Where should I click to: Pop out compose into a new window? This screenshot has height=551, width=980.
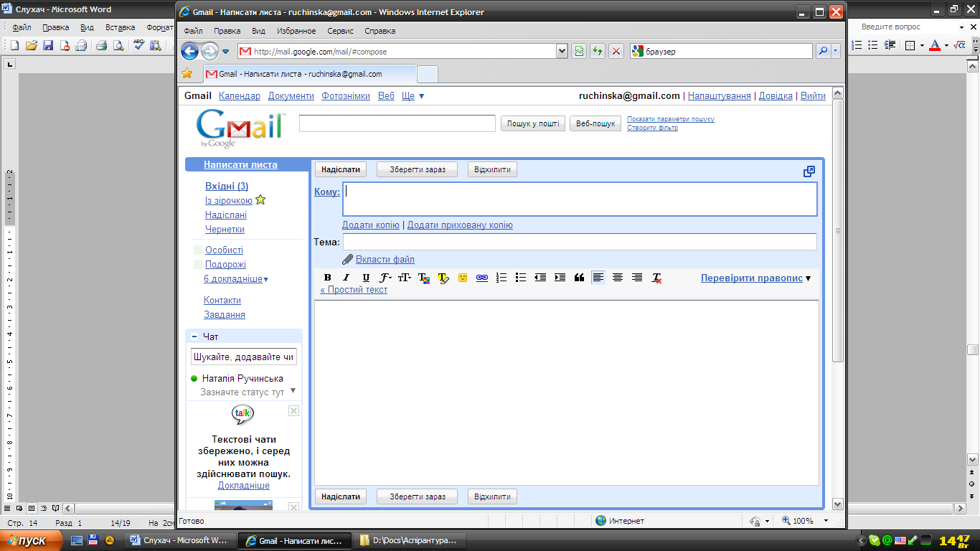pyautogui.click(x=809, y=171)
